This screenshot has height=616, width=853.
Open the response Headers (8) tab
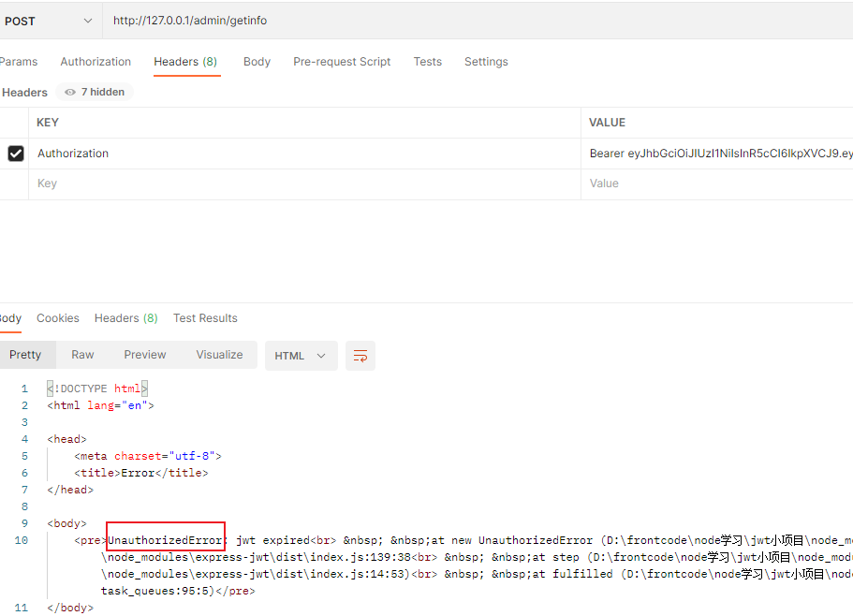126,318
